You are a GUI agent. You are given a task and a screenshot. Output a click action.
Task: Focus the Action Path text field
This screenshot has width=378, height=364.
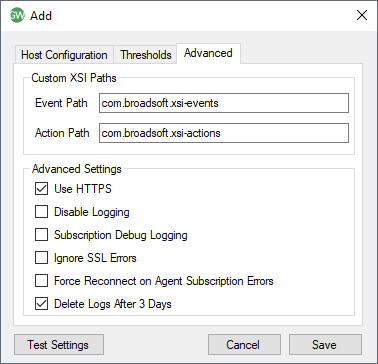point(224,133)
